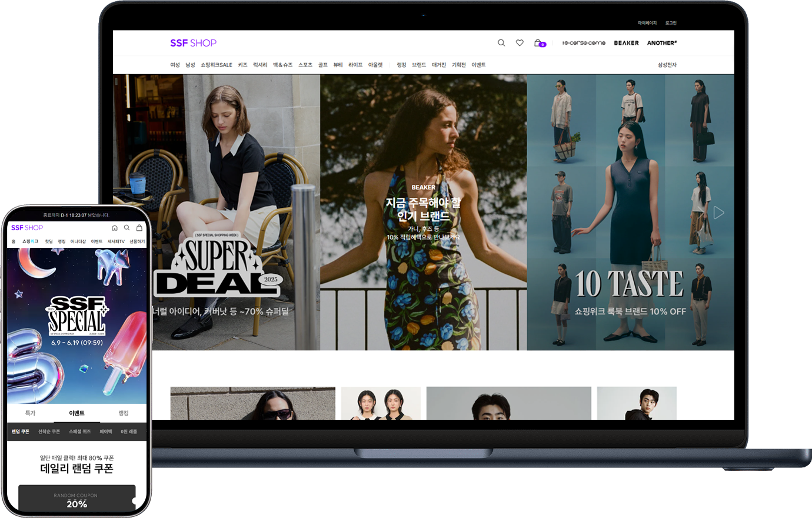Tap the 랭킹 tab in the phone's top navigation
This screenshot has width=812, height=524.
tap(62, 241)
